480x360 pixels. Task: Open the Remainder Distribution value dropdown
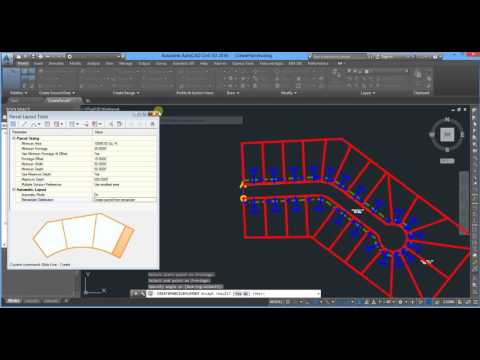(x=125, y=200)
